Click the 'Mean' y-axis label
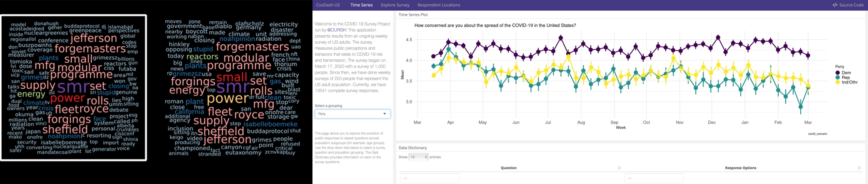Screen dimensions: 868x184 click(x=402, y=75)
